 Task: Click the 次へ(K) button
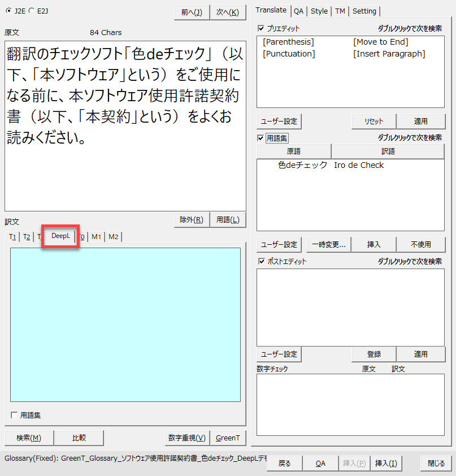(228, 12)
